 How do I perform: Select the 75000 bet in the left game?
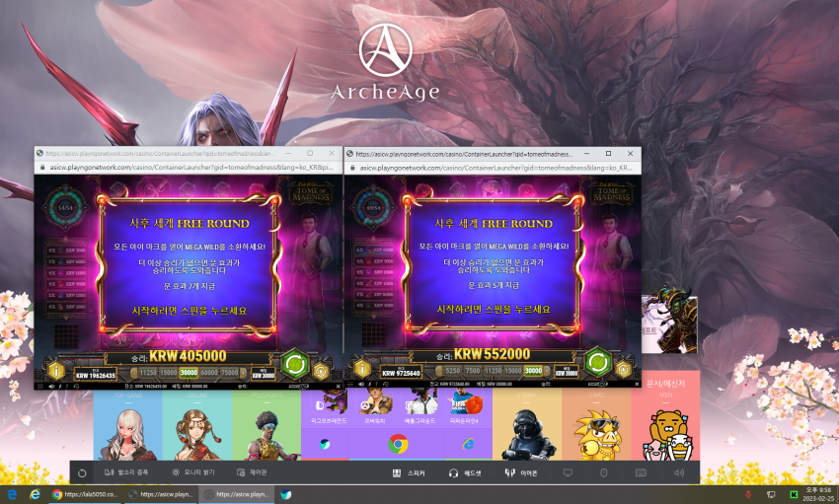[229, 373]
